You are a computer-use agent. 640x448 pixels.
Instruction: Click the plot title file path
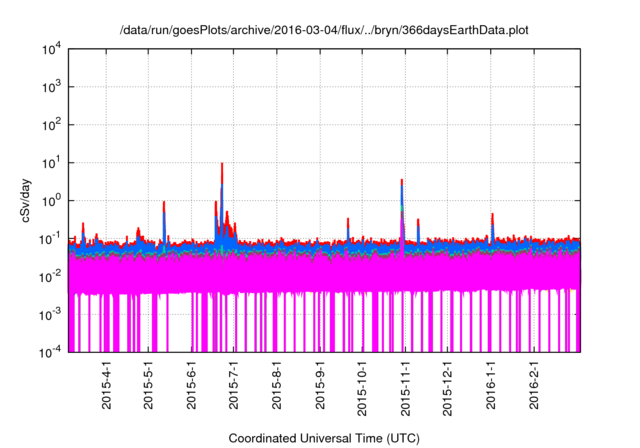pyautogui.click(x=324, y=31)
